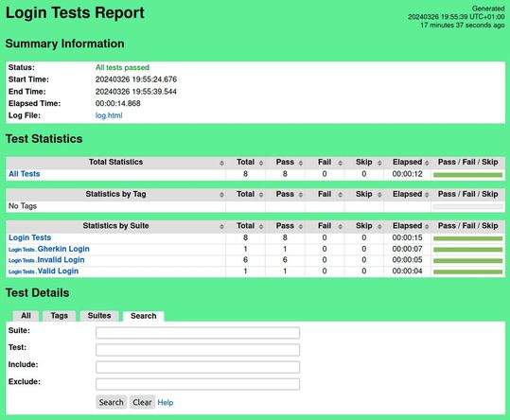Click the Login Tests Report title
Image resolution: width=510 pixels, height=420 pixels.
pyautogui.click(x=75, y=13)
